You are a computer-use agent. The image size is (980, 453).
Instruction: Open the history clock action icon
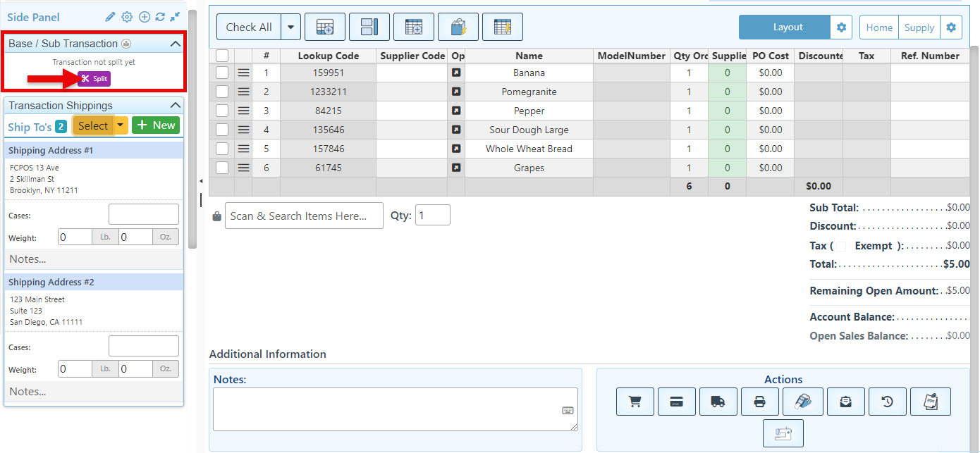(888, 402)
